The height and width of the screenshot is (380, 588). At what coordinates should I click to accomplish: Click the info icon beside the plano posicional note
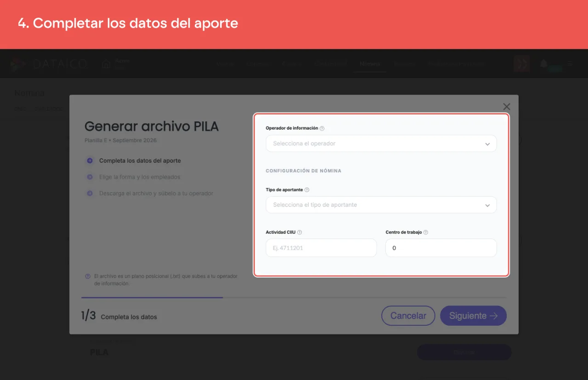pos(88,277)
